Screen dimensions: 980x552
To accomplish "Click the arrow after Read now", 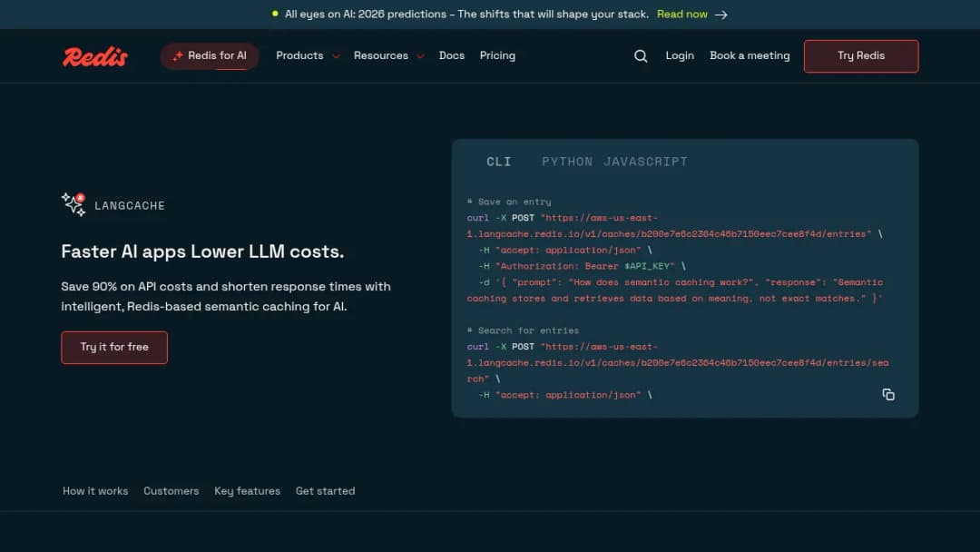I will (721, 15).
